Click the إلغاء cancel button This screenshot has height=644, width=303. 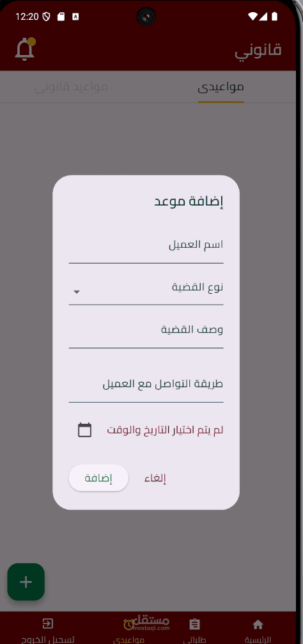(x=155, y=478)
